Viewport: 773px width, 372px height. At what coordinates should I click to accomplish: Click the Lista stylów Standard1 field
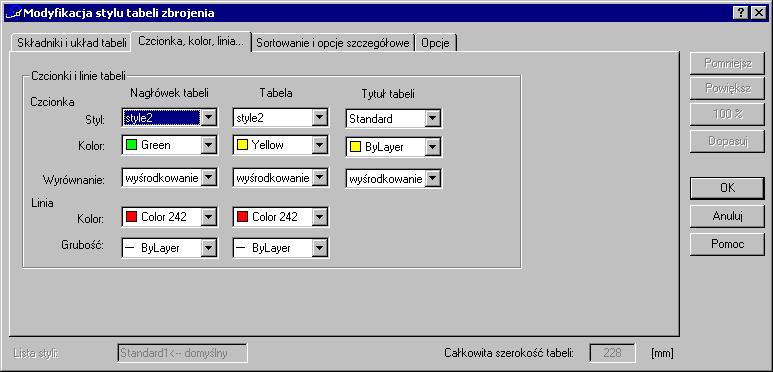click(182, 353)
